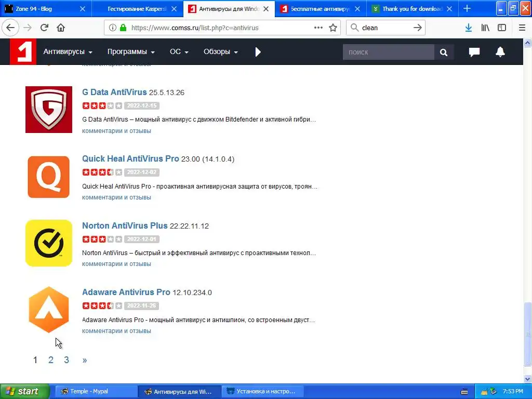Viewport: 532px width, 399px height.
Task: Open G Data комментарии и отзывы link
Action: 116,130
